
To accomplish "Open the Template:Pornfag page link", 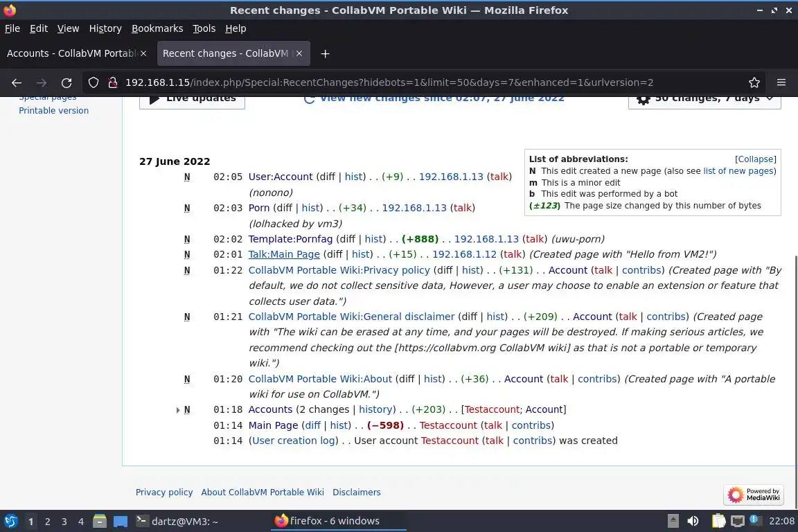I will (x=290, y=239).
